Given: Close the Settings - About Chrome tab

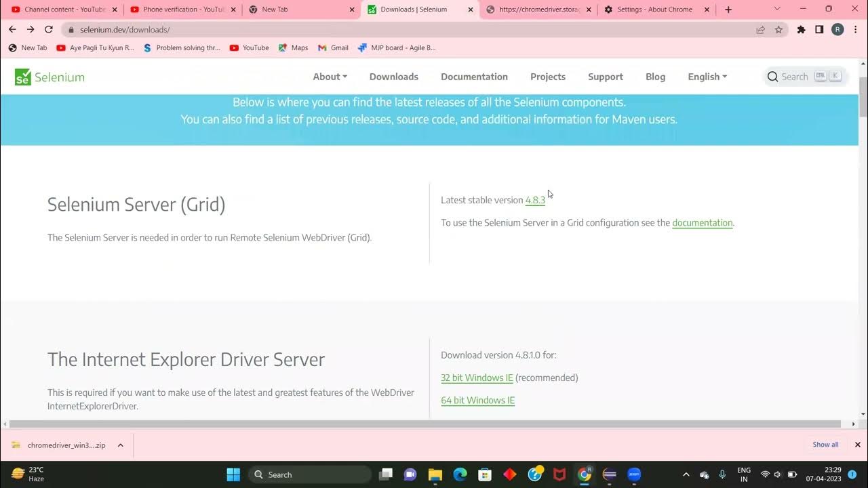Looking at the screenshot, I should pyautogui.click(x=707, y=9).
